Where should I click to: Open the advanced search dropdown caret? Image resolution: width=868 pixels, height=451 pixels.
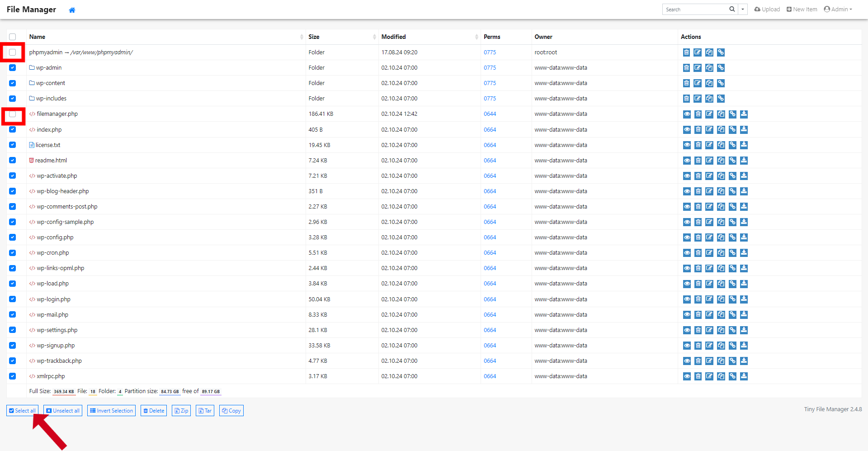pos(742,9)
